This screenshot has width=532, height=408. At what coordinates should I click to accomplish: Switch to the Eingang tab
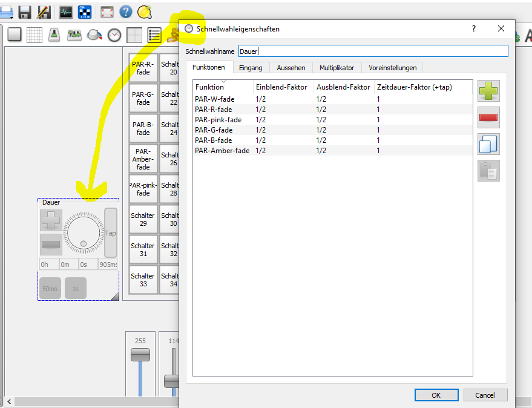point(251,68)
